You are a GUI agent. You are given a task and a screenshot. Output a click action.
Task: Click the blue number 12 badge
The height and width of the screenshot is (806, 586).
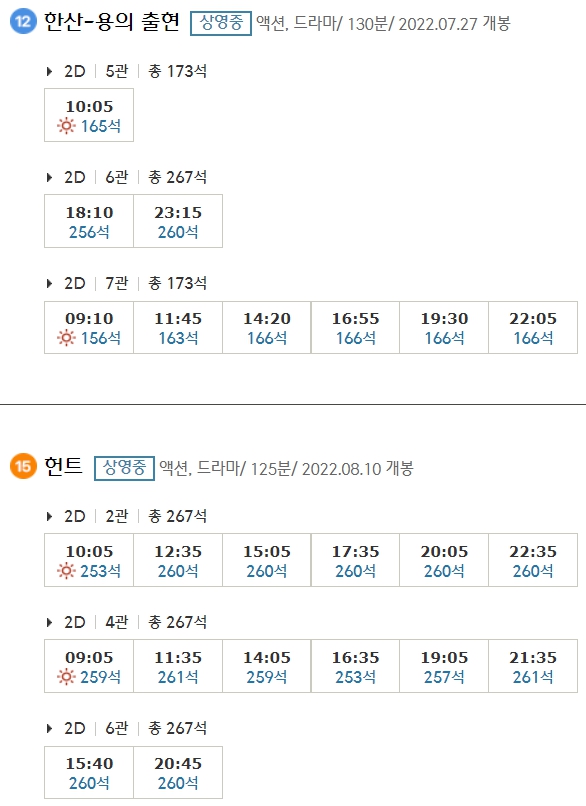[x=22, y=21]
